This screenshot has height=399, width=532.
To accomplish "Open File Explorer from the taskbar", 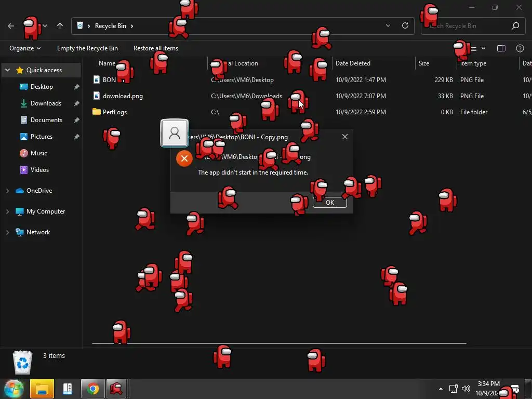I will point(42,389).
